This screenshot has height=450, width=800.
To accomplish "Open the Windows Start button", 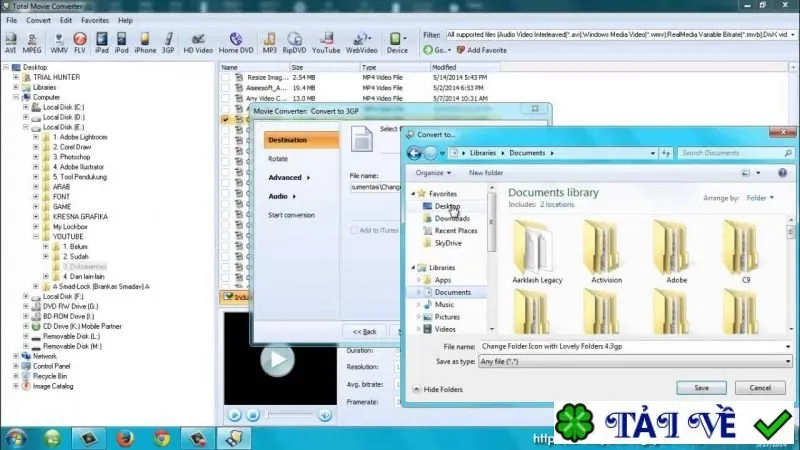I will point(15,439).
